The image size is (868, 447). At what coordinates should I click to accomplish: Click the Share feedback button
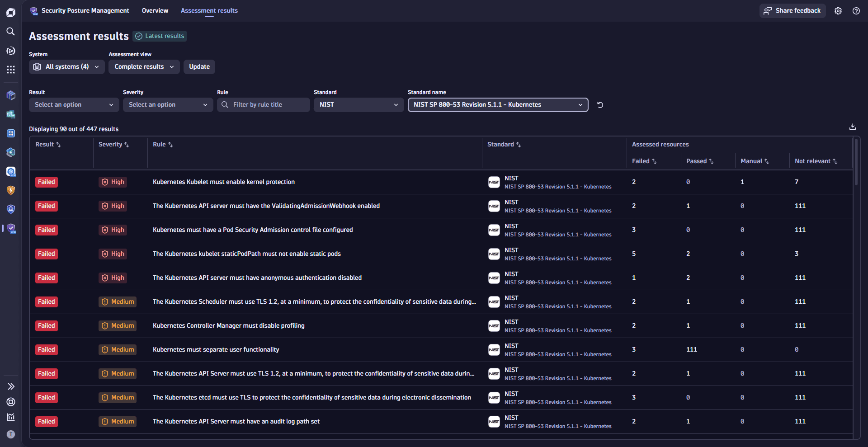click(792, 11)
